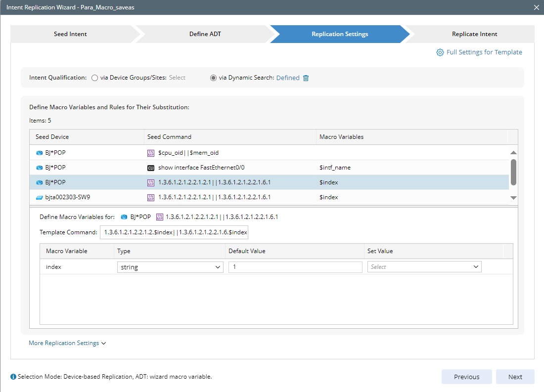
Task: Click the scroll up arrow of the seed table
Action: [x=513, y=153]
